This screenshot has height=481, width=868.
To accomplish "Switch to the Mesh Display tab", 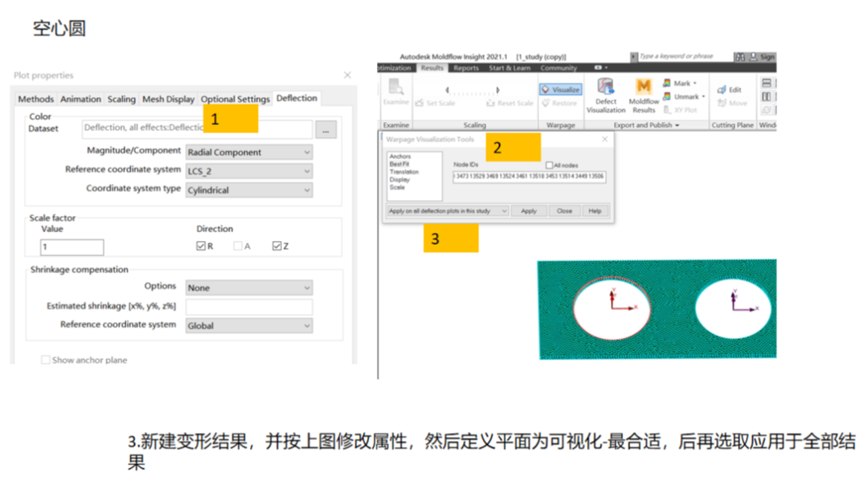I will (x=168, y=99).
